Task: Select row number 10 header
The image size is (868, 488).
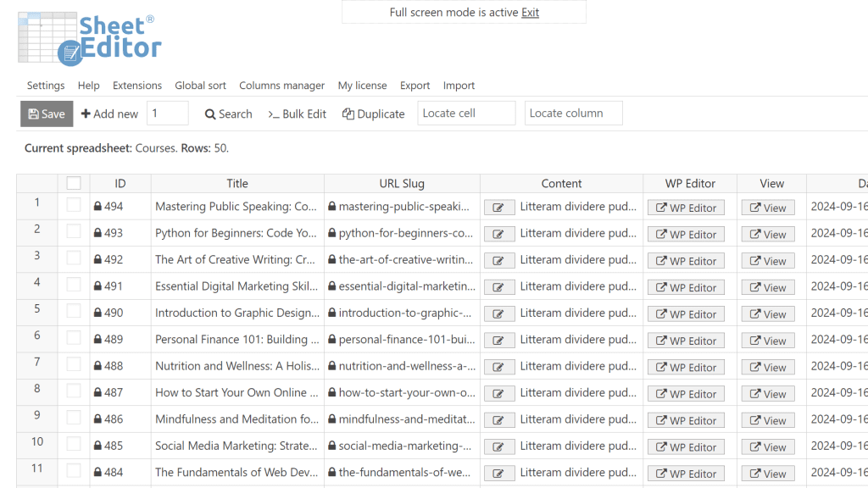Action: [x=37, y=446]
